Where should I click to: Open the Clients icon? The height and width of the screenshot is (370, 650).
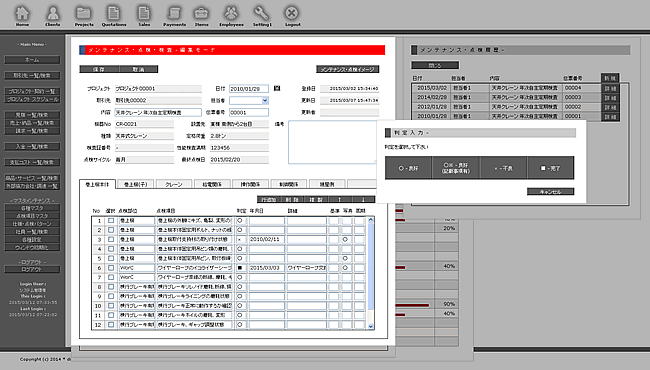[53, 13]
